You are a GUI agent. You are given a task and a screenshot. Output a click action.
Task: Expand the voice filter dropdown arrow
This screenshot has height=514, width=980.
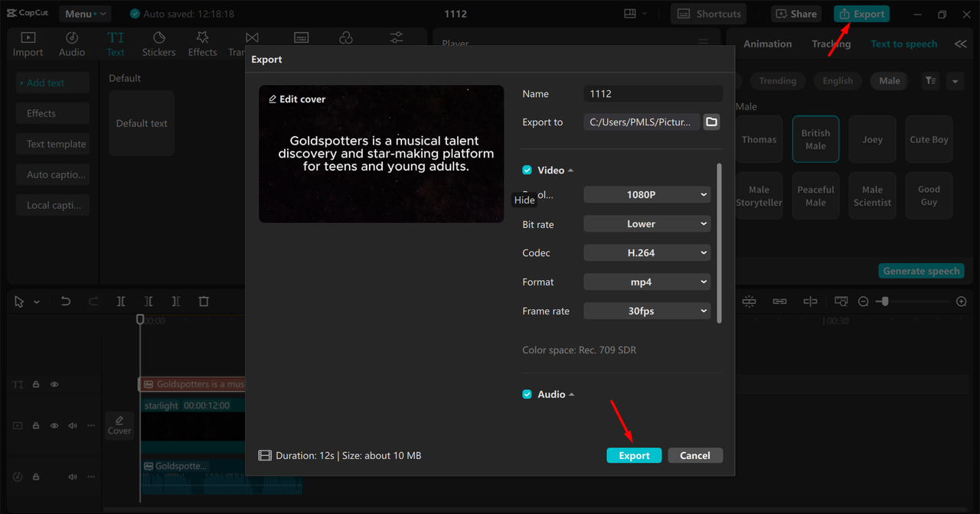(955, 80)
